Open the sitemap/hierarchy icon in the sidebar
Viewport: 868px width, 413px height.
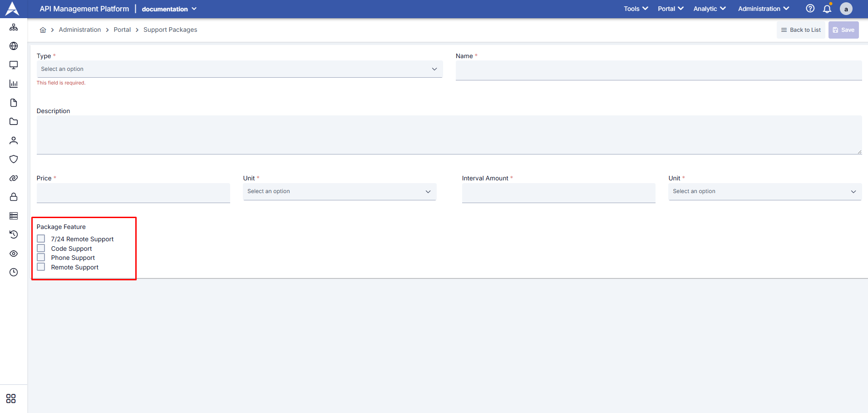pyautogui.click(x=14, y=27)
